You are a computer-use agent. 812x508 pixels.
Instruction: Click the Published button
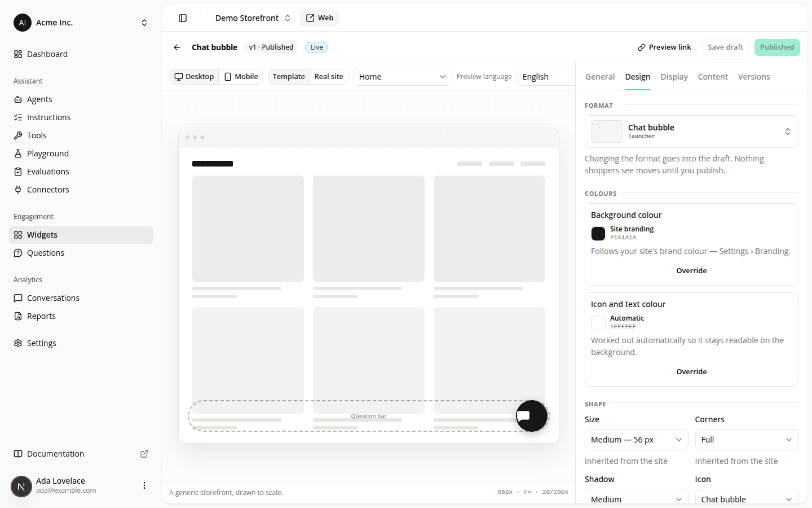(777, 47)
